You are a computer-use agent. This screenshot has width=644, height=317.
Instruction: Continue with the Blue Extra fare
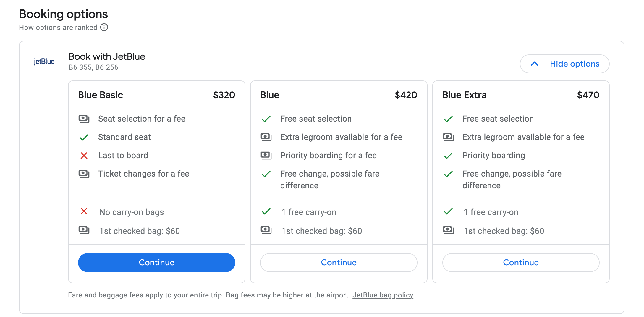tap(521, 263)
